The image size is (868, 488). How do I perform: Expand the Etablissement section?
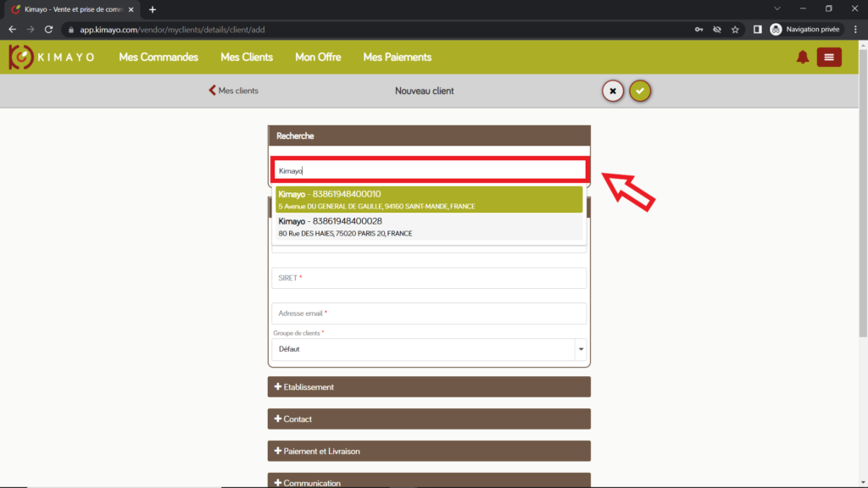[429, 386]
